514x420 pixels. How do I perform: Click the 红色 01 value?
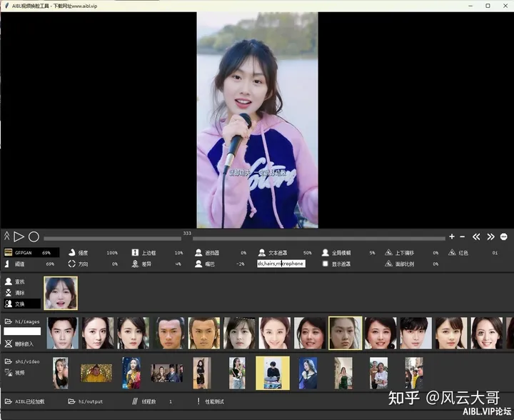(x=495, y=253)
